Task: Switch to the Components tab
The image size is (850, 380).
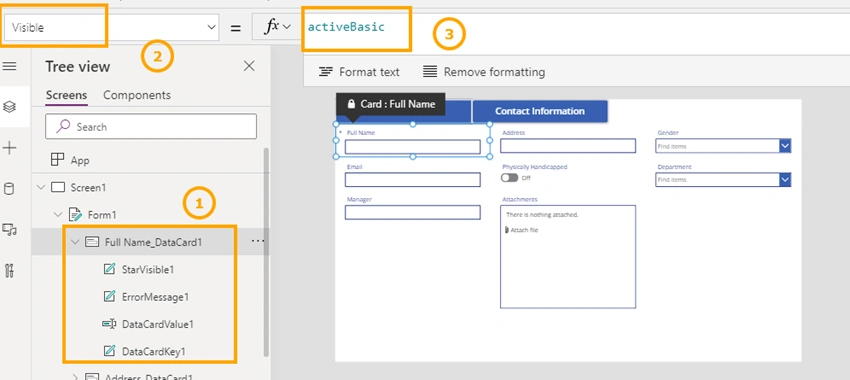Action: click(x=137, y=95)
